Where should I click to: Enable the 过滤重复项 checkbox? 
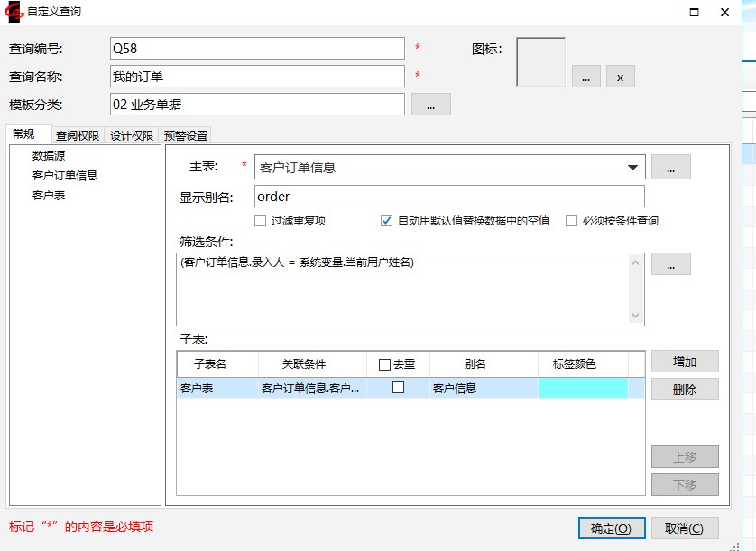coord(261,221)
